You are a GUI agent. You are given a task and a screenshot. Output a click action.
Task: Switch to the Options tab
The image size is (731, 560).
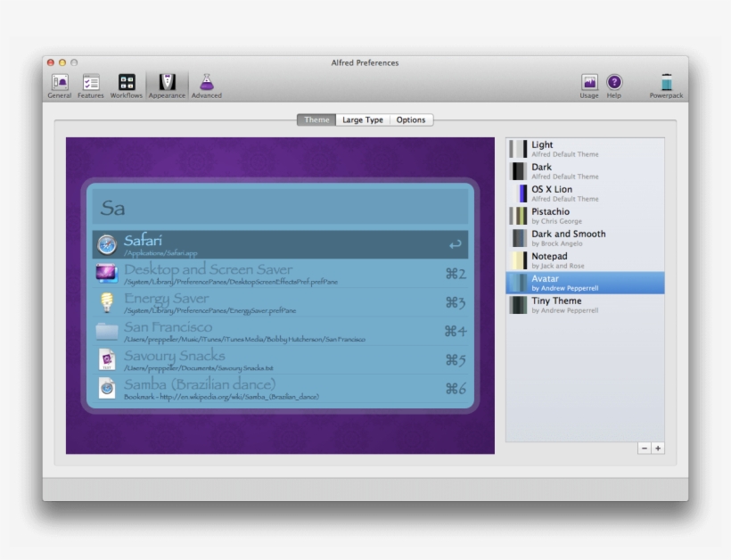(x=411, y=119)
